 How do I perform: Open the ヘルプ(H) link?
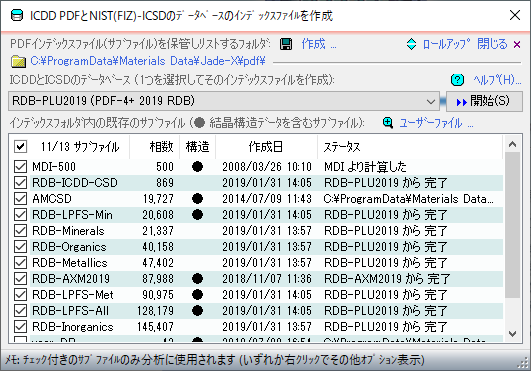click(x=497, y=80)
